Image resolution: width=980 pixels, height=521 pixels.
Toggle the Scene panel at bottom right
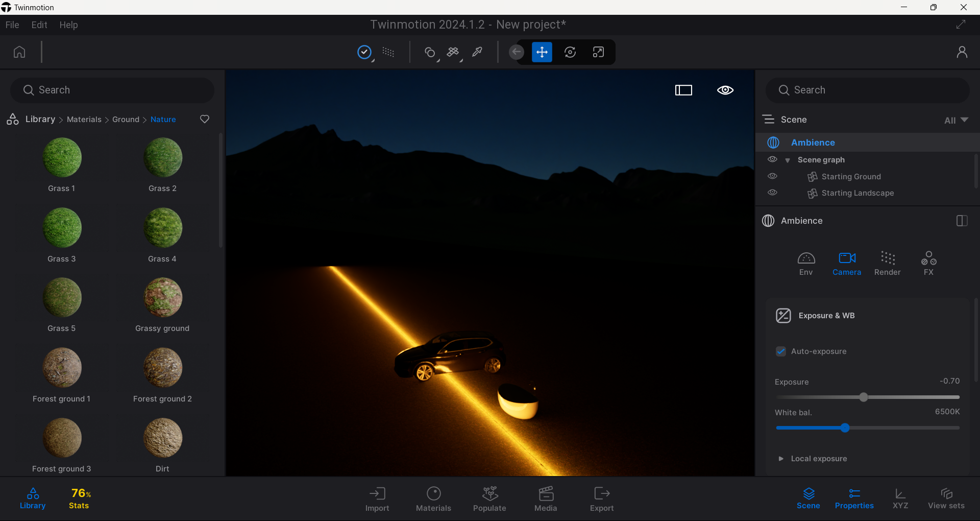pos(808,499)
